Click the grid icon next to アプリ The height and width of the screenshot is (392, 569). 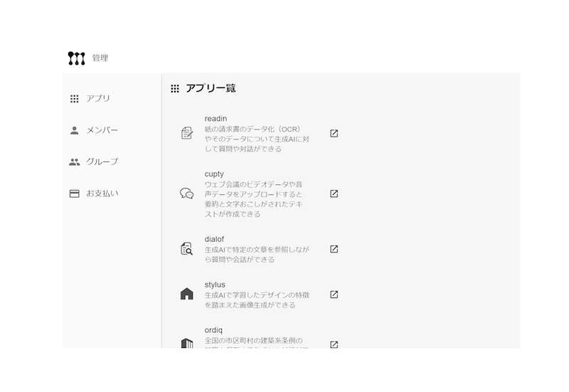click(x=75, y=99)
